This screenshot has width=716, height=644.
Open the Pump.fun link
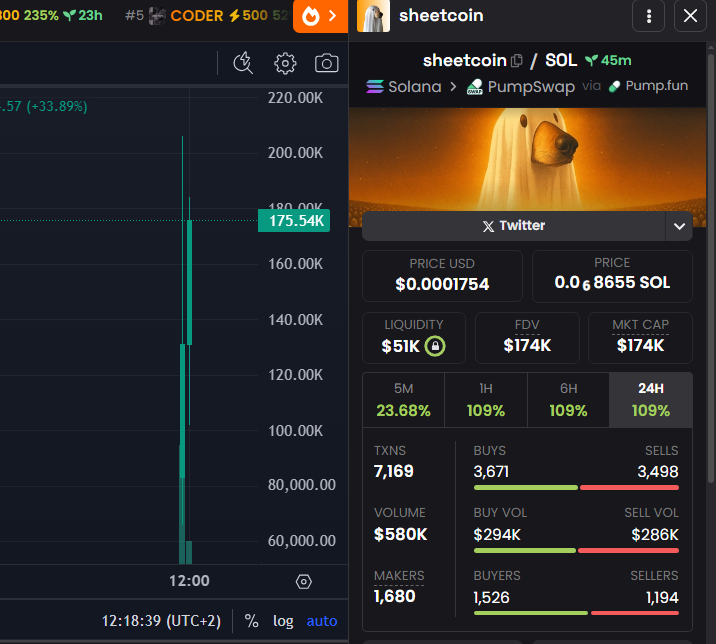[x=648, y=86]
